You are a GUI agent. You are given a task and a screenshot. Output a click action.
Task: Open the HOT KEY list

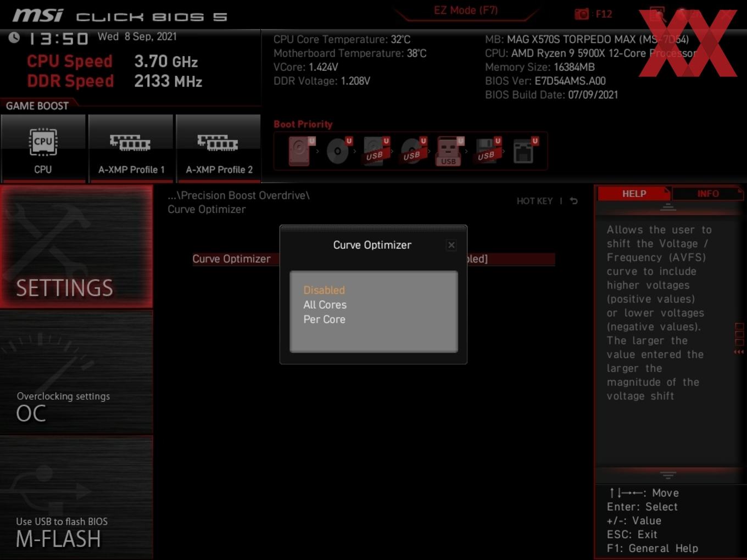coord(534,201)
